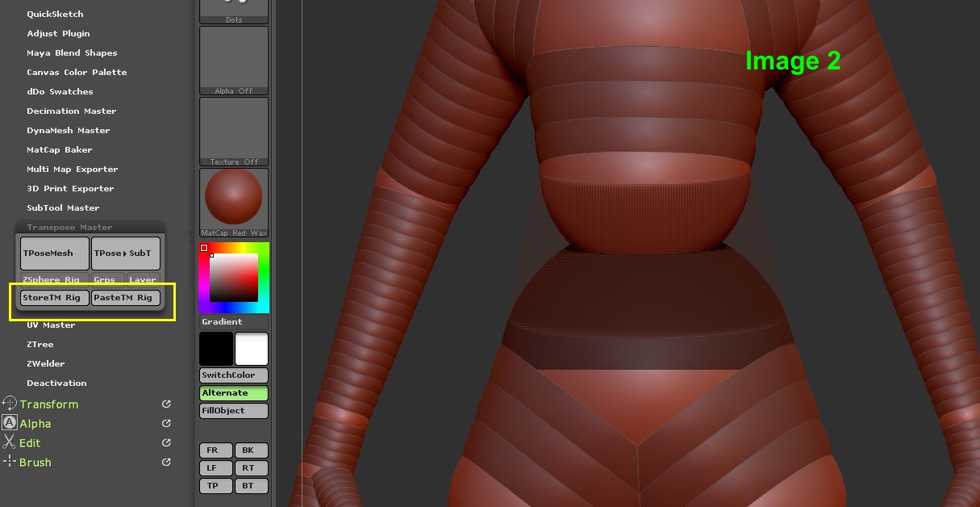Click the TPoseMesh button

(x=54, y=253)
